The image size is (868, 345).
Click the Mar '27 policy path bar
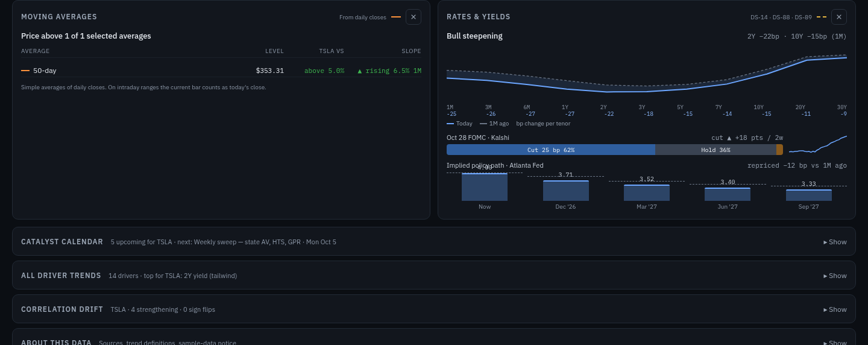647,193
